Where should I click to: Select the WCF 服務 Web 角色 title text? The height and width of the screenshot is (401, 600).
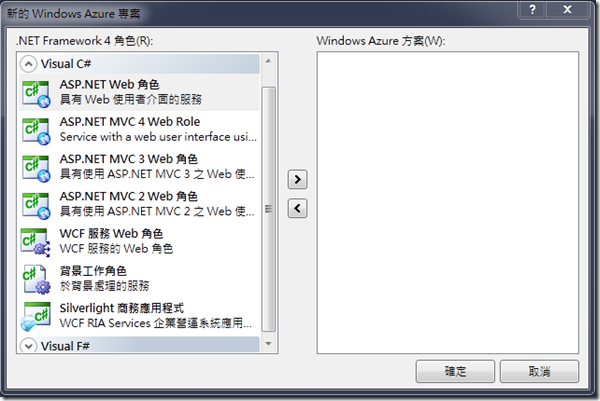111,233
